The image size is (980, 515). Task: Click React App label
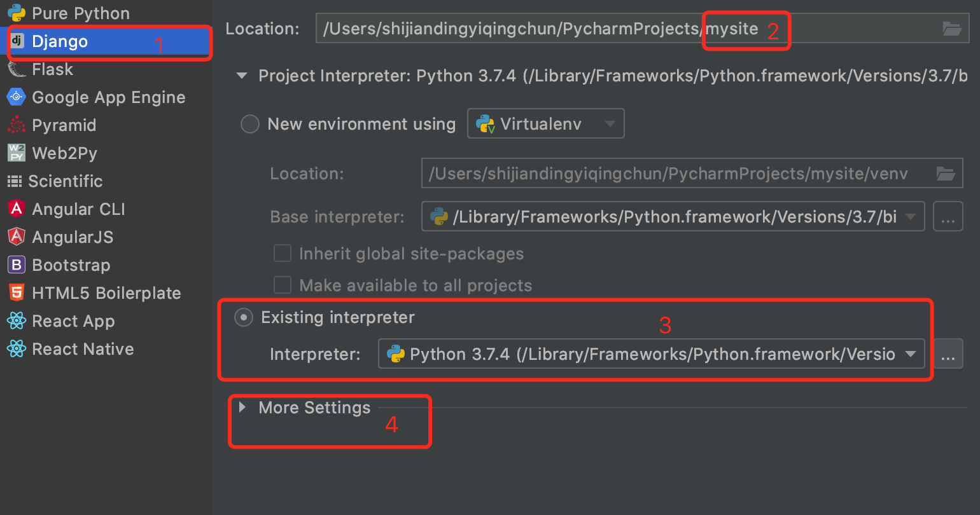[x=74, y=321]
